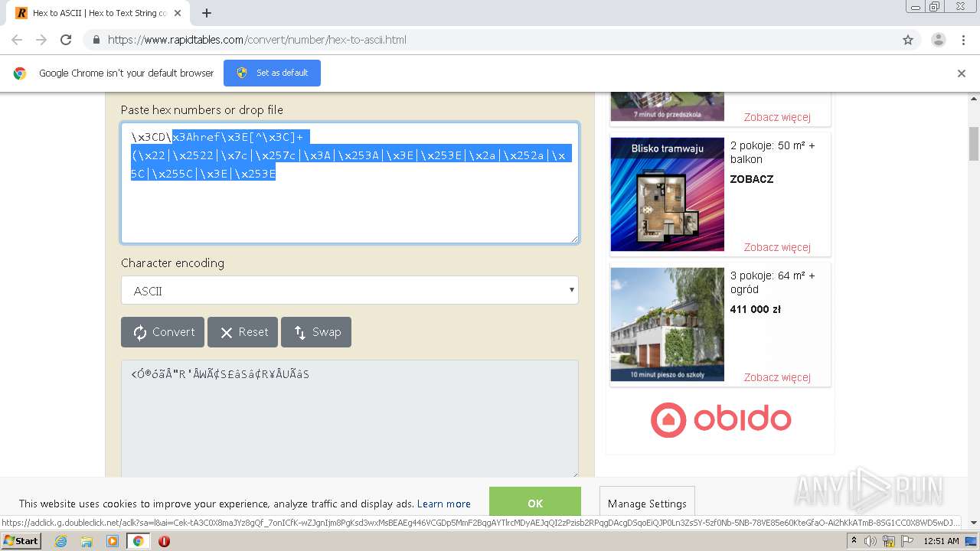Close the Hex to ASCII tab
The image size is (980, 551).
pos(178,13)
